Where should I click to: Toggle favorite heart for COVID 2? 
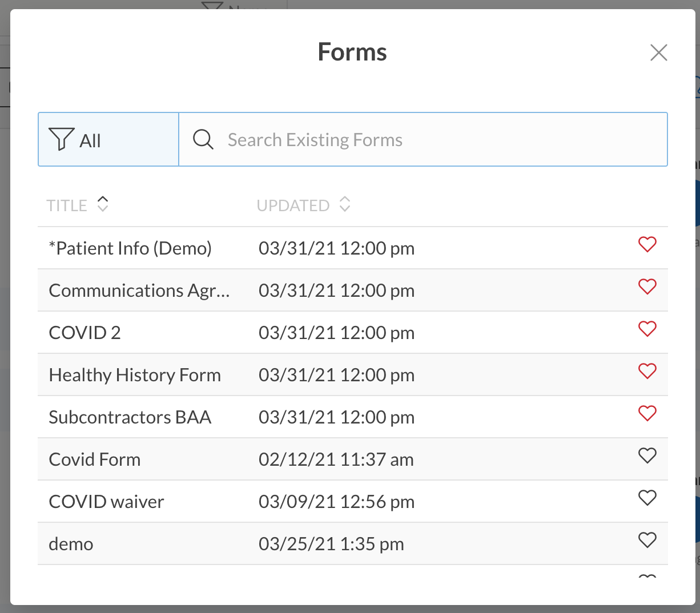pyautogui.click(x=647, y=329)
